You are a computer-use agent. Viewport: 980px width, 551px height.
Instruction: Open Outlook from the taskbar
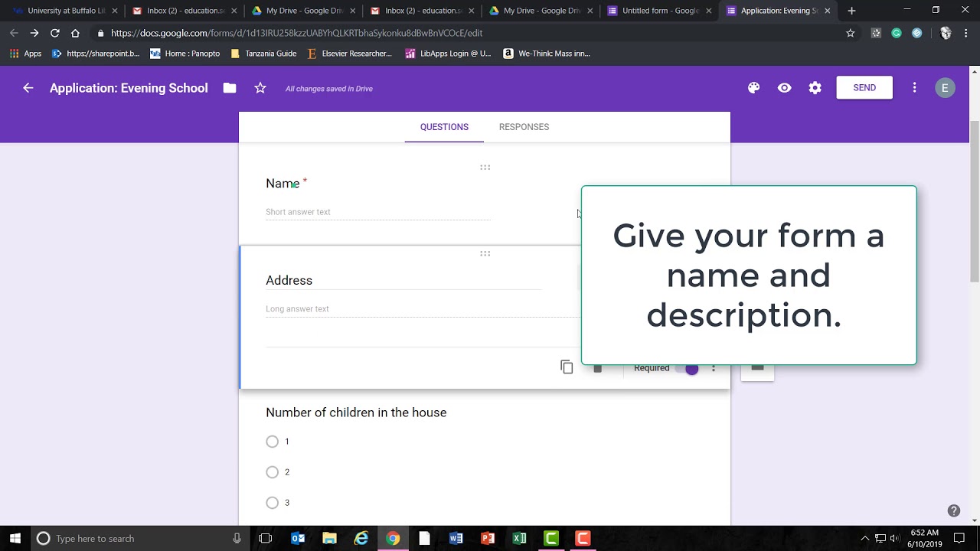coord(298,538)
